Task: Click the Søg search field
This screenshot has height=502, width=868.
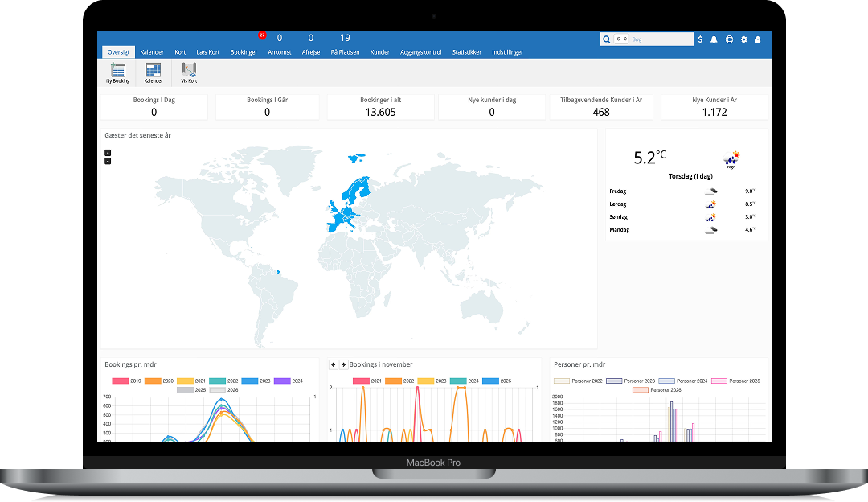Action: 661,39
